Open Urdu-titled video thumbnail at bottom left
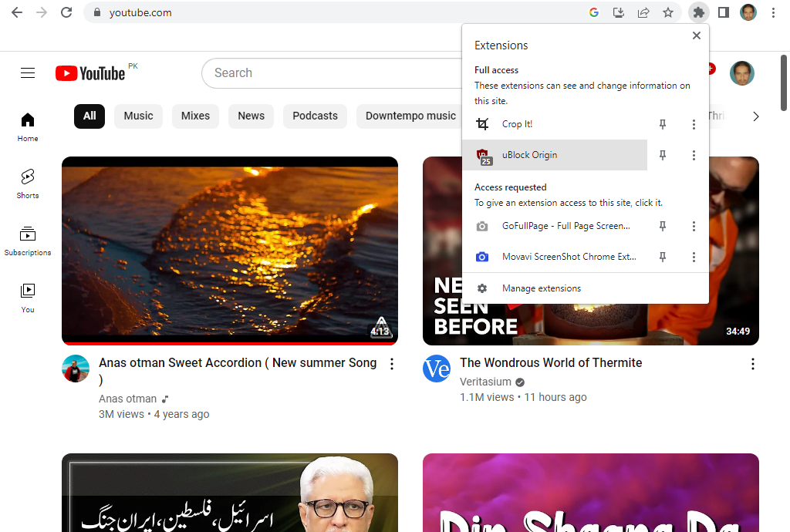This screenshot has width=790, height=532. pos(230,493)
